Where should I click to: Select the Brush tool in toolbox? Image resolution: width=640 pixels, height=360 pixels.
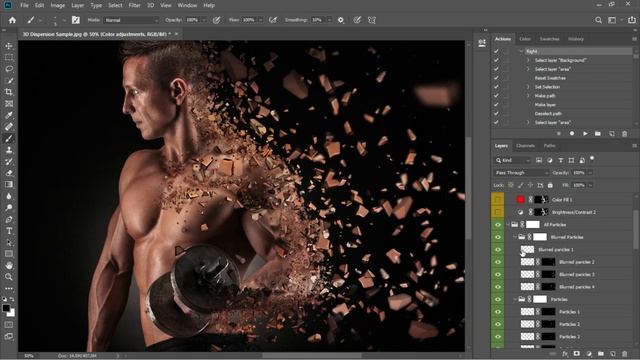(9, 138)
